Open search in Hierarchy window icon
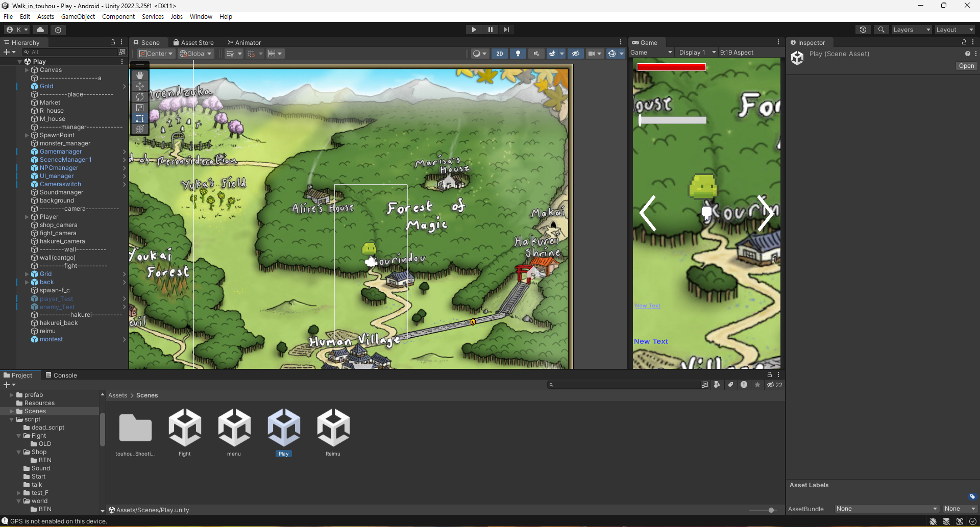Viewport: 980px width, 527px height. click(122, 52)
